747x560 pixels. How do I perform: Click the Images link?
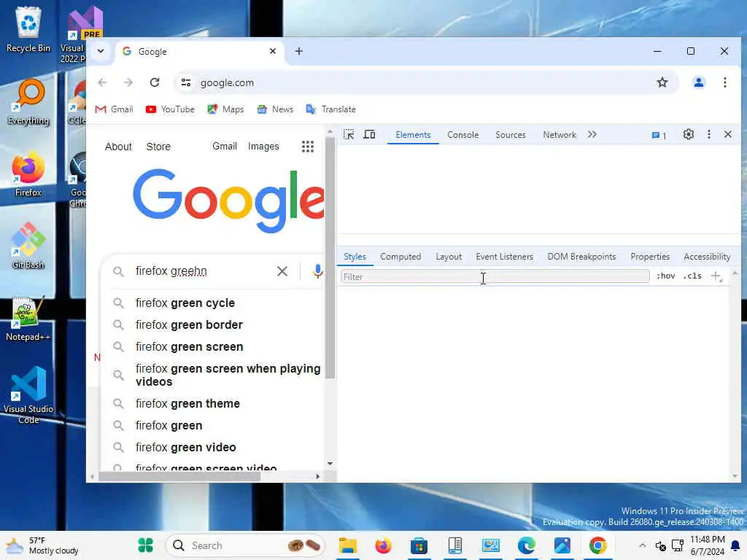[263, 147]
